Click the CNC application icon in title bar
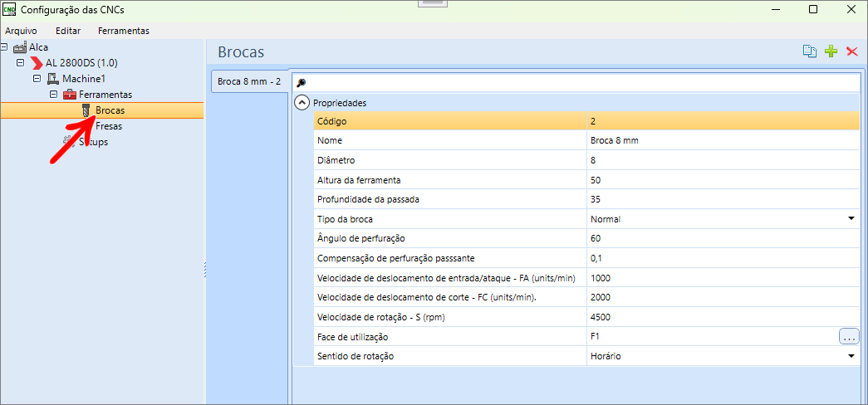Viewport: 868px width, 405px height. (9, 9)
